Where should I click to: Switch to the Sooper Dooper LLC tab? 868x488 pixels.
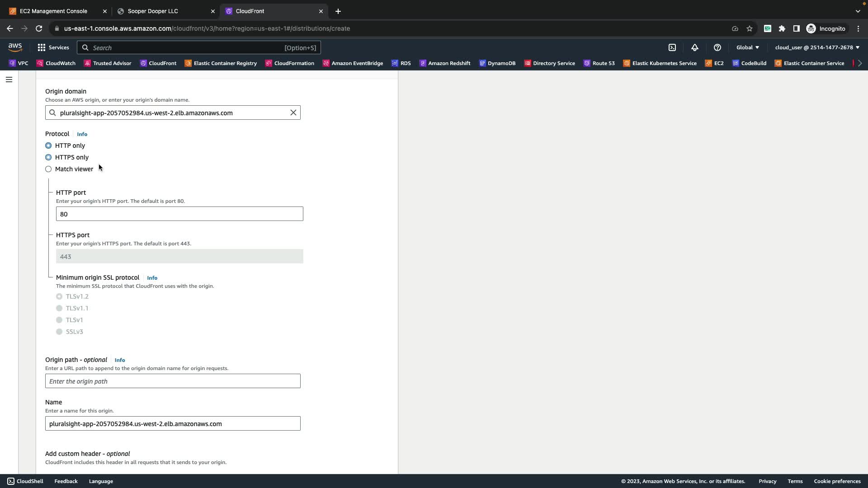click(x=153, y=11)
